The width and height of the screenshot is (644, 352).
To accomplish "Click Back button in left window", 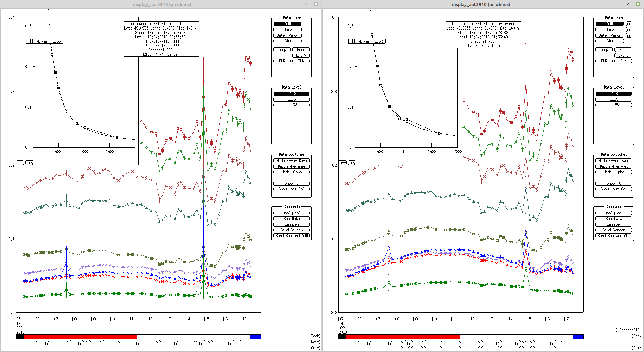I will coord(315,336).
